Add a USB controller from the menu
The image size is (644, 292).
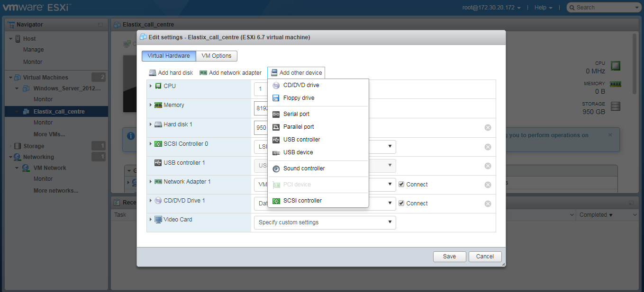pyautogui.click(x=318, y=140)
